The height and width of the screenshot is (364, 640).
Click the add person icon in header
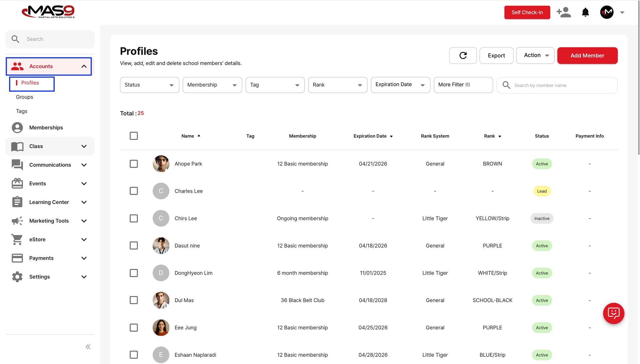click(564, 12)
